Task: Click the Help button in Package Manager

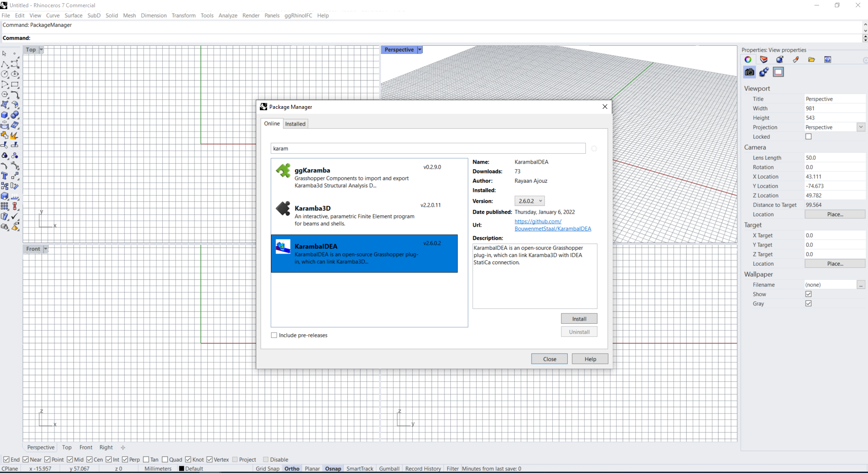Action: (590, 359)
